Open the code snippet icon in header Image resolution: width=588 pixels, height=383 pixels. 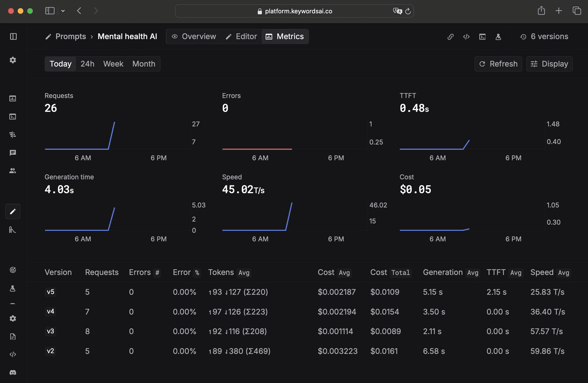pos(466,37)
